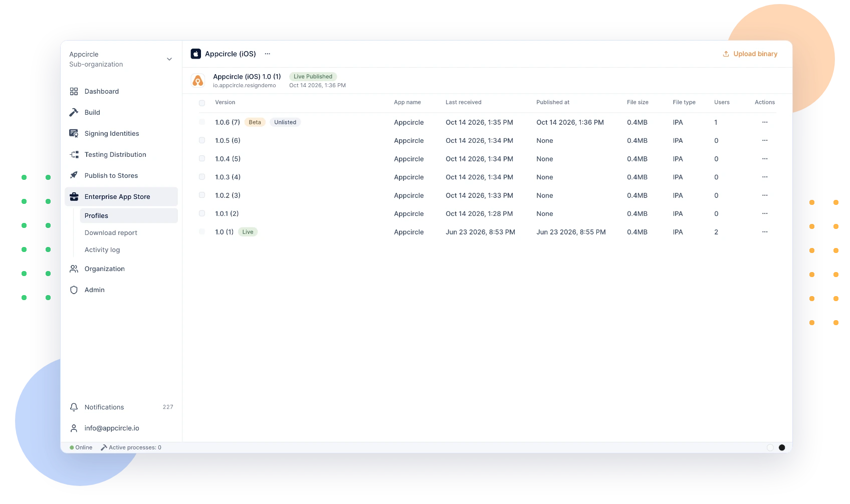Click the File size column header

click(637, 102)
